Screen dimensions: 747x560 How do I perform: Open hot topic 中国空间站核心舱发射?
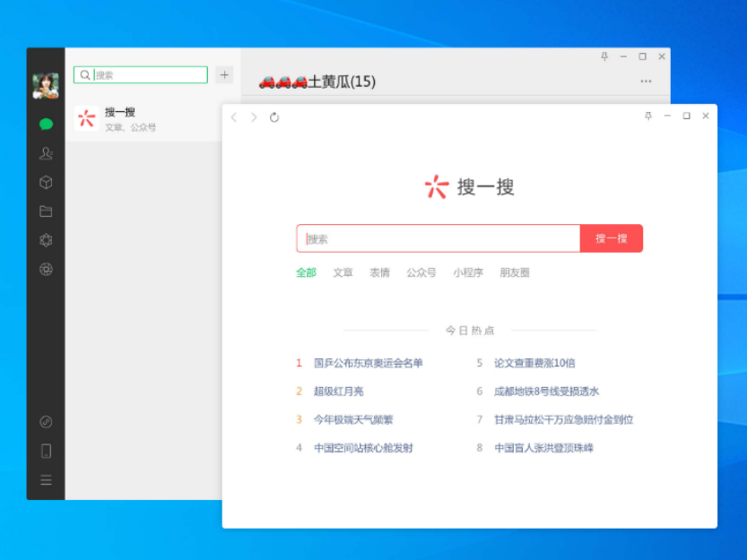[363, 448]
